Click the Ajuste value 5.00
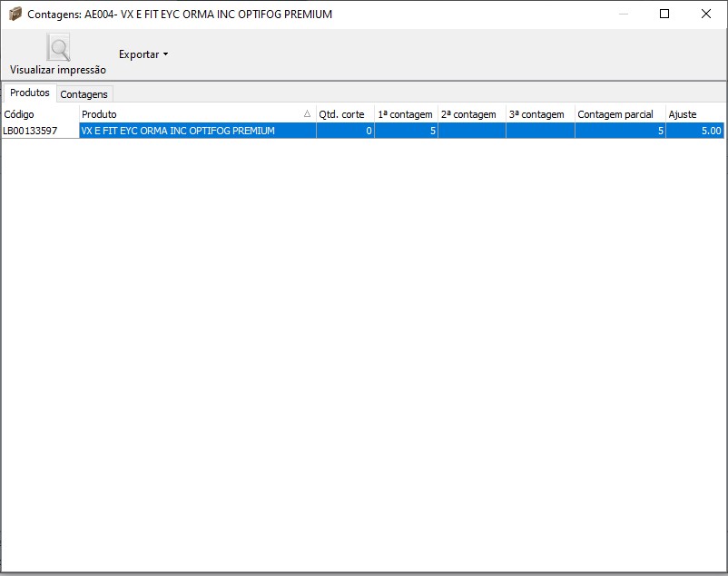 pyautogui.click(x=694, y=131)
